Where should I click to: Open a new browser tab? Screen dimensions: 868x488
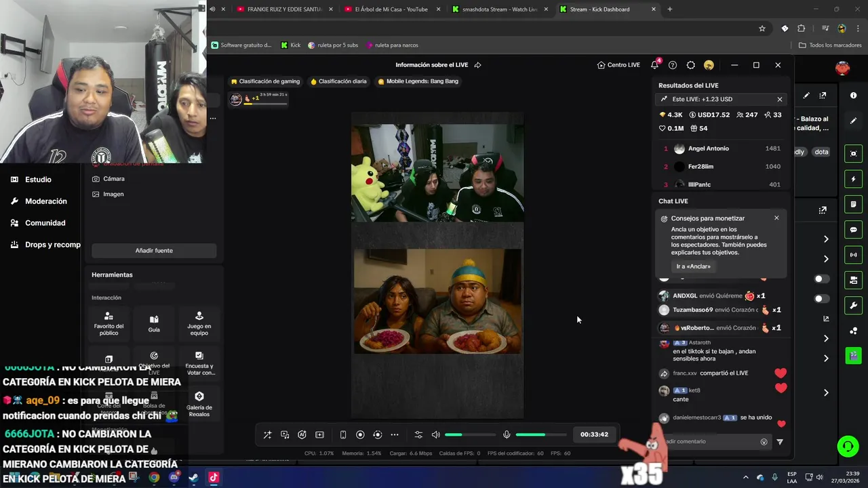coord(670,9)
